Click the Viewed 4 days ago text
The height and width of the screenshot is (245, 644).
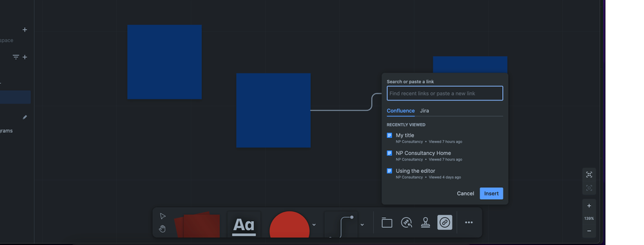pyautogui.click(x=445, y=177)
